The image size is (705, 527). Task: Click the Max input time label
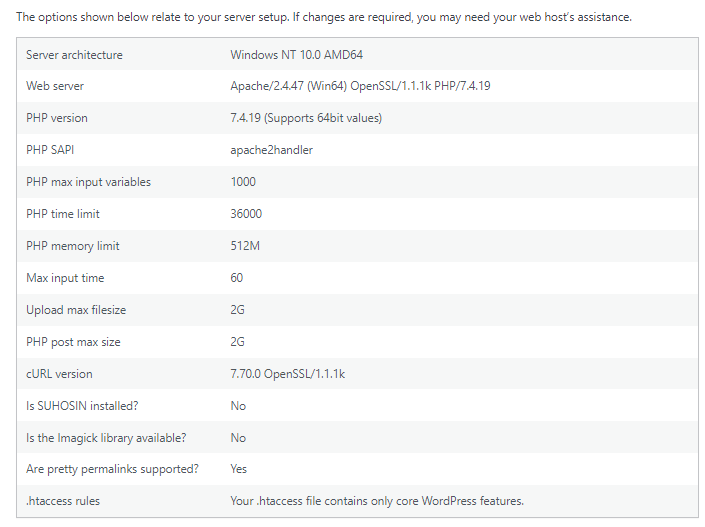pyautogui.click(x=65, y=278)
